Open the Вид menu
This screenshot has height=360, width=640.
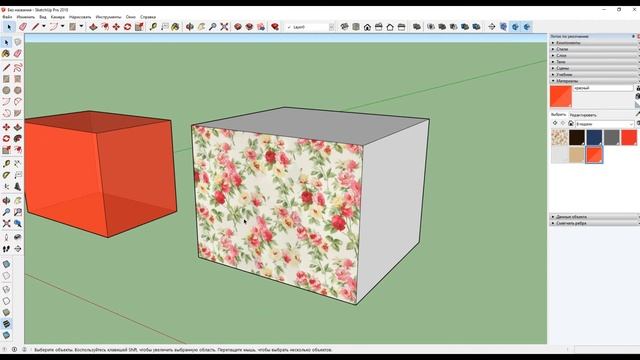(x=42, y=17)
